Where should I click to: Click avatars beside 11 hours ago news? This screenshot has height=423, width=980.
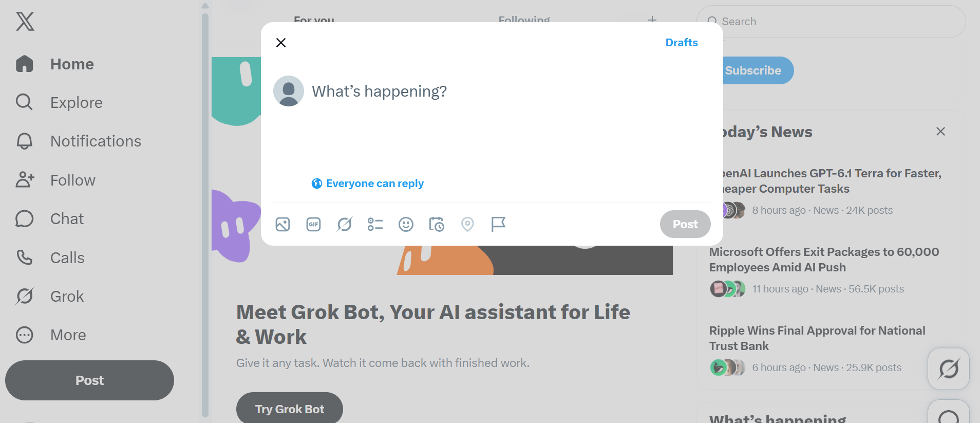pos(727,289)
